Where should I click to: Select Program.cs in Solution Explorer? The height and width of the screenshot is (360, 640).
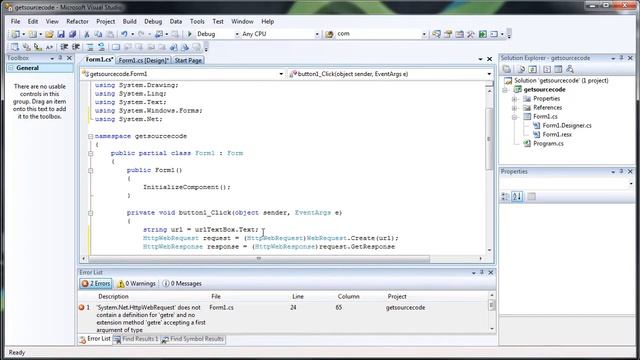tap(548, 144)
